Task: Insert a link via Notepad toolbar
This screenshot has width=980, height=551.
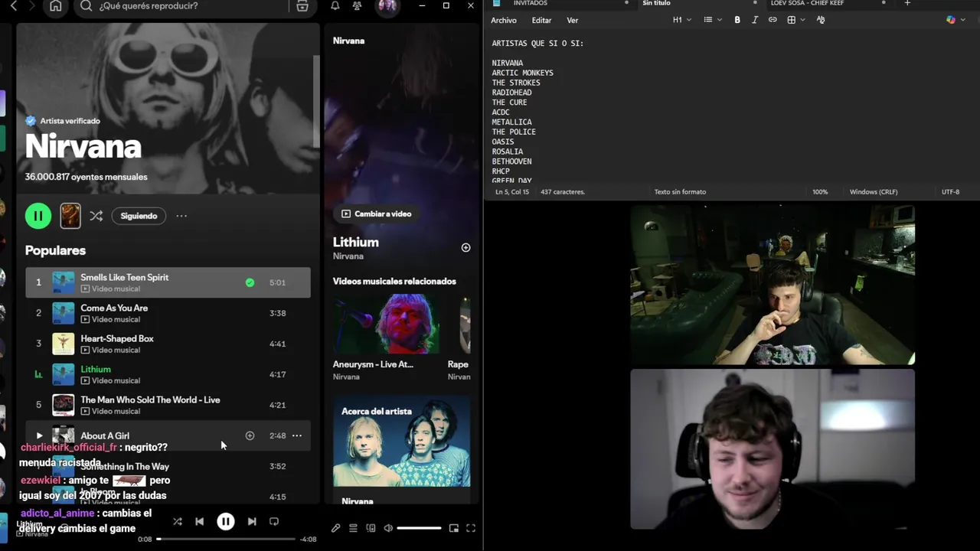Action: 773,20
